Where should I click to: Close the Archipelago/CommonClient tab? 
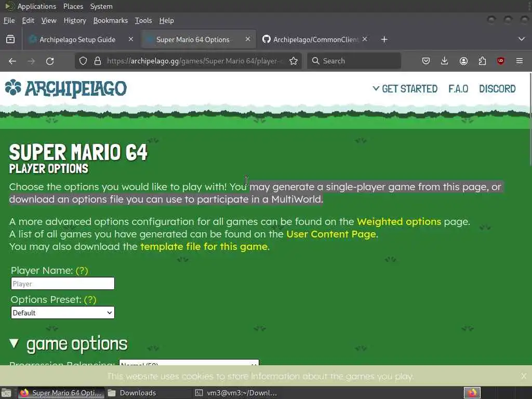click(364, 39)
